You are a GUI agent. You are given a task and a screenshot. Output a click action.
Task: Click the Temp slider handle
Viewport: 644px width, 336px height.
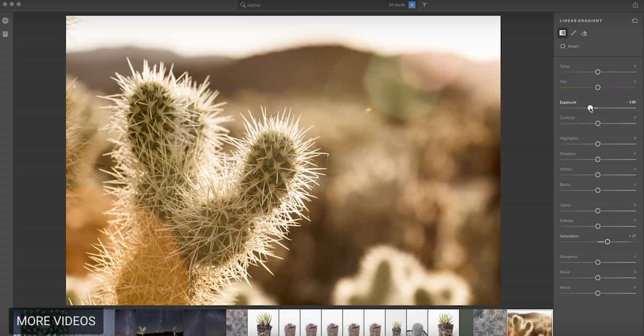click(598, 72)
